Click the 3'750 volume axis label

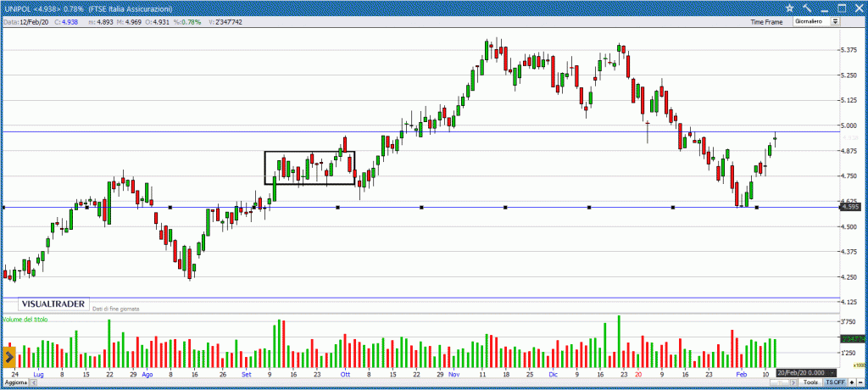tap(848, 322)
